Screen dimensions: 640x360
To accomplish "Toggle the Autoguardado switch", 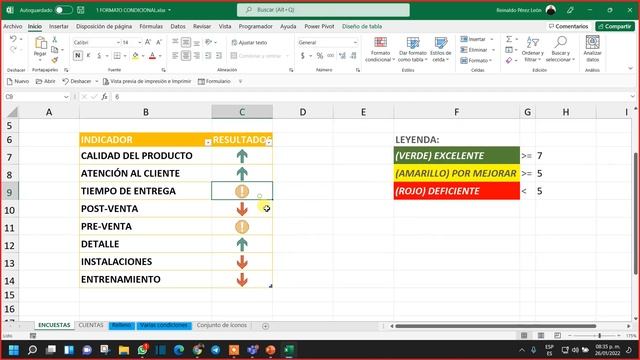I will click(x=64, y=10).
